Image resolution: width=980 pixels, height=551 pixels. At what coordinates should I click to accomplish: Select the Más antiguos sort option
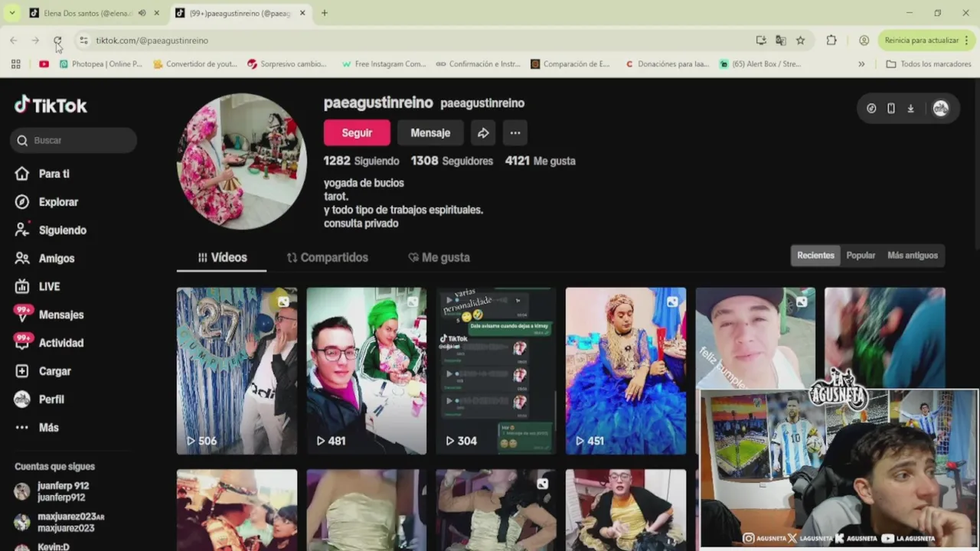point(912,256)
